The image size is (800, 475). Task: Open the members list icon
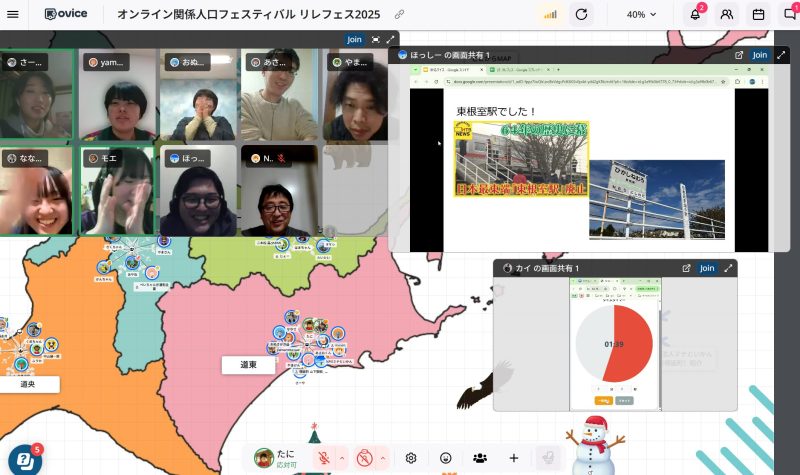coord(727,15)
